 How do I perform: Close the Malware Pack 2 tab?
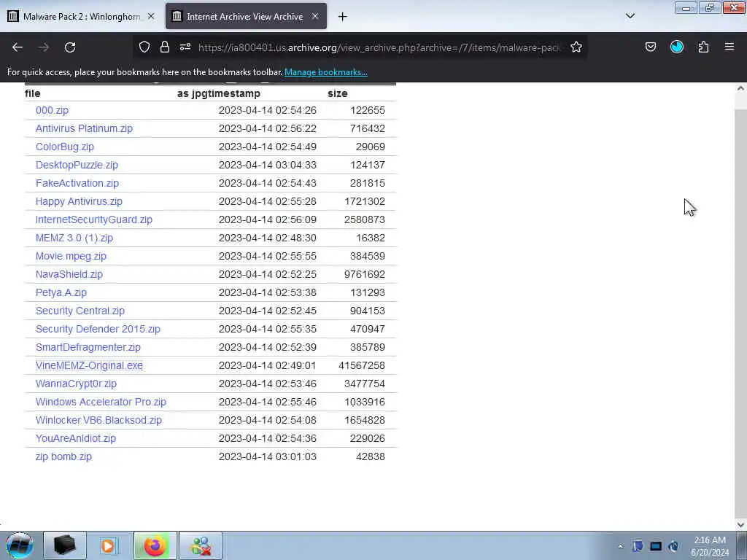pyautogui.click(x=151, y=16)
